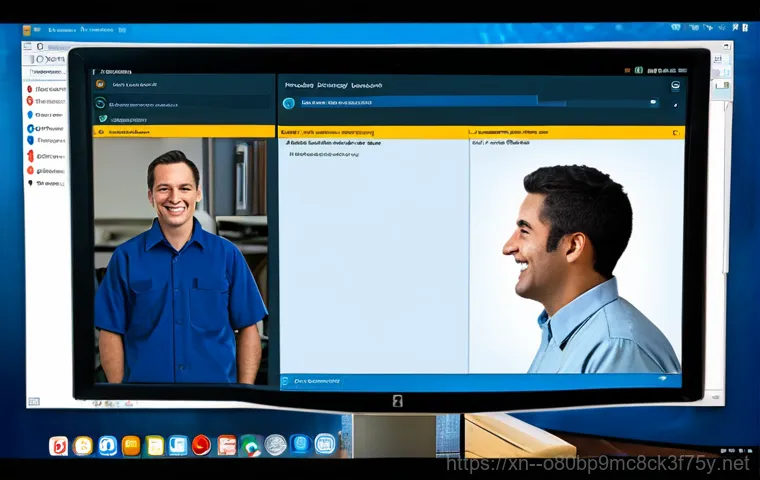Viewport: 760px width, 480px height.
Task: Select the right yellow column header
Action: [576, 132]
